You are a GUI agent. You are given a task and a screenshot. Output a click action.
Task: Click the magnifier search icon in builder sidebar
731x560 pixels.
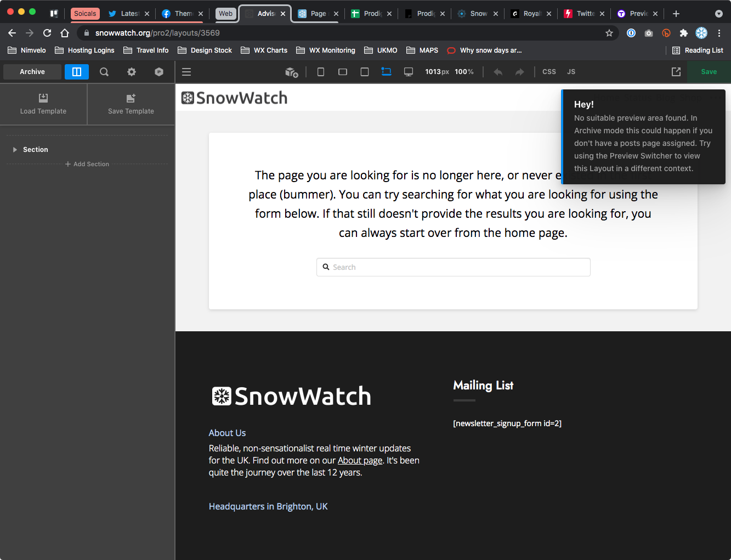click(x=104, y=72)
